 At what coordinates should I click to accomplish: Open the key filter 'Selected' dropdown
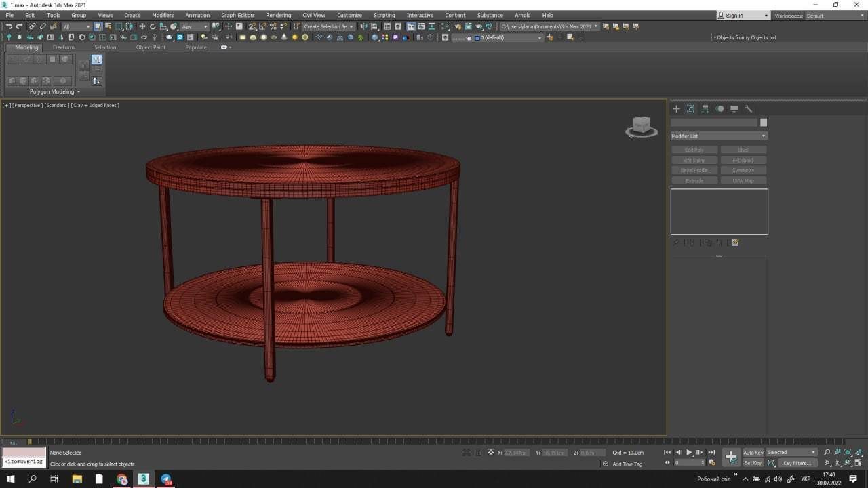coord(792,452)
